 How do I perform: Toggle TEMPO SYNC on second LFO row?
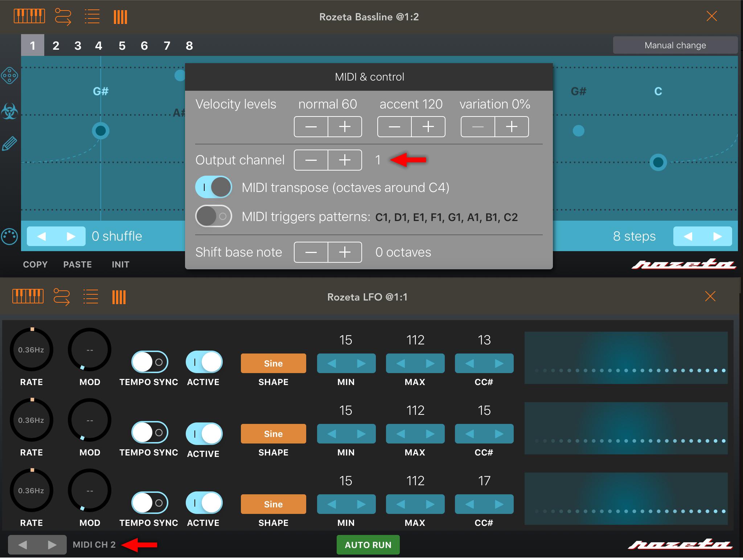point(149,432)
